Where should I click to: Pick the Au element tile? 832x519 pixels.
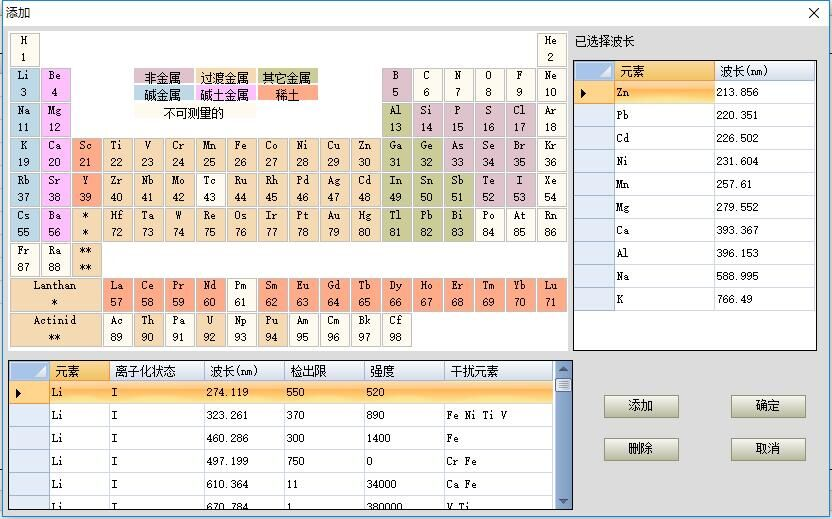(333, 223)
